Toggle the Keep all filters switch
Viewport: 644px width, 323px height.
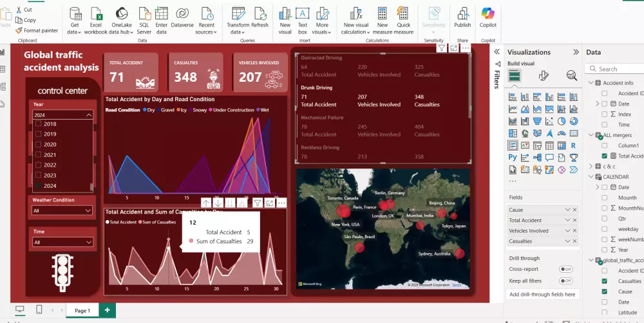pyautogui.click(x=566, y=281)
